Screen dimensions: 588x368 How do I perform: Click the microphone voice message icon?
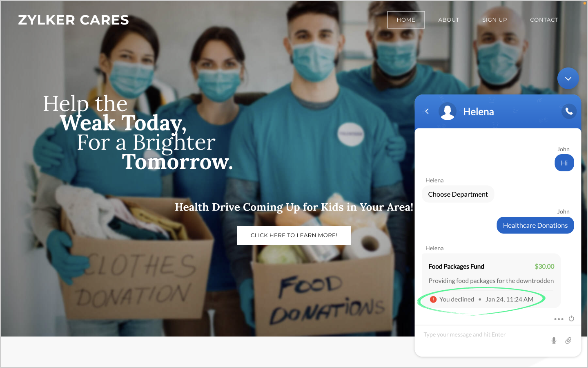(x=554, y=341)
